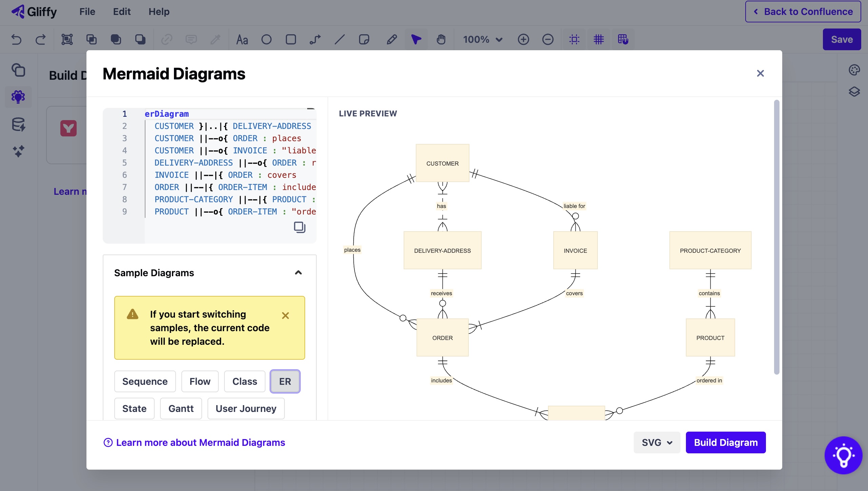The width and height of the screenshot is (868, 491).
Task: Copy the Mermaid code using the copy icon
Action: (x=299, y=227)
